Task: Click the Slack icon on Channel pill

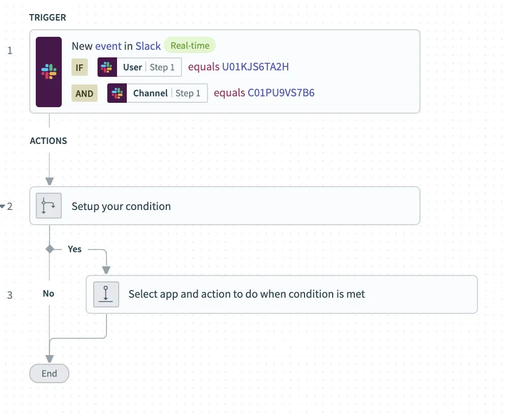Action: pyautogui.click(x=117, y=94)
